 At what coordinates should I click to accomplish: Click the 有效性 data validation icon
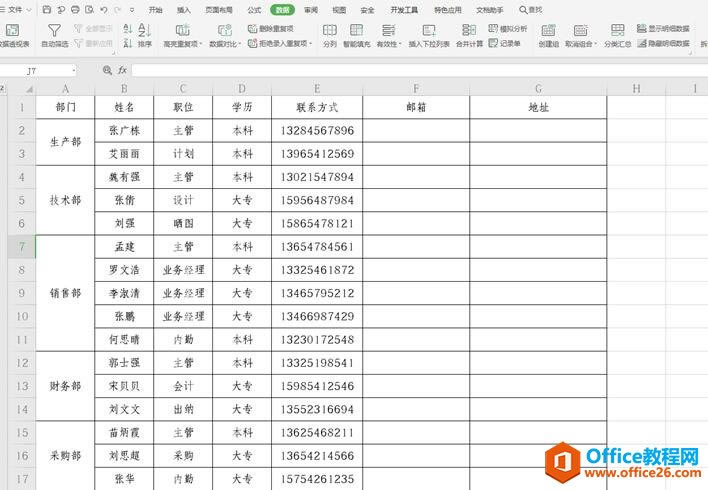tap(388, 31)
